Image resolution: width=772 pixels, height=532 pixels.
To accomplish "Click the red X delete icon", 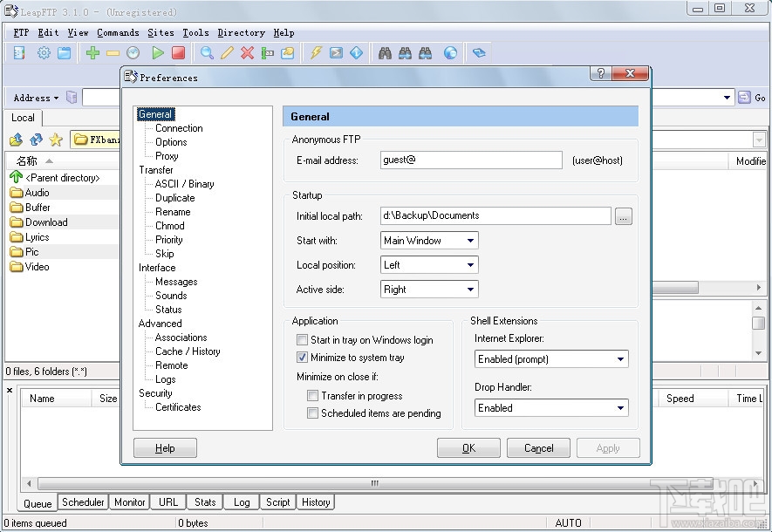I will pyautogui.click(x=247, y=52).
